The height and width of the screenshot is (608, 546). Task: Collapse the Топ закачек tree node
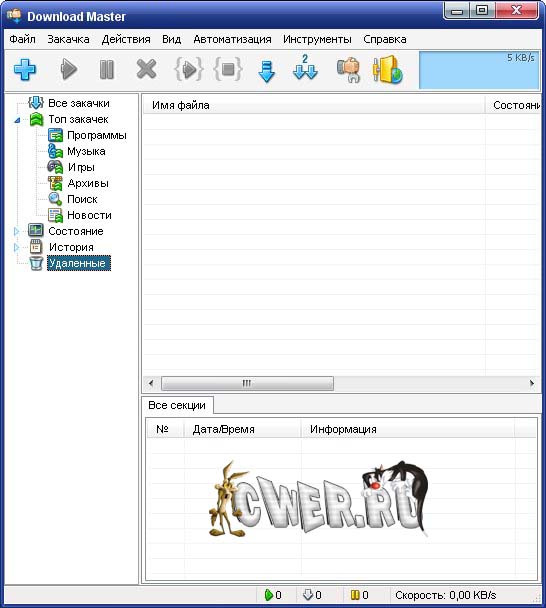pos(17,120)
